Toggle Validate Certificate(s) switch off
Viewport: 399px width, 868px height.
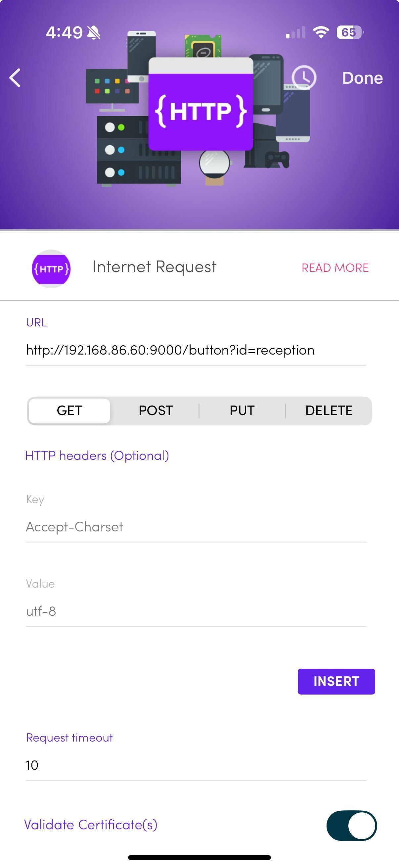[x=351, y=826]
